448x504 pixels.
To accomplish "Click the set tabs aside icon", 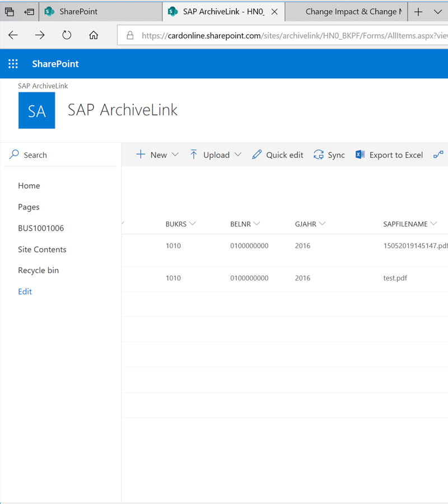I will [29, 12].
